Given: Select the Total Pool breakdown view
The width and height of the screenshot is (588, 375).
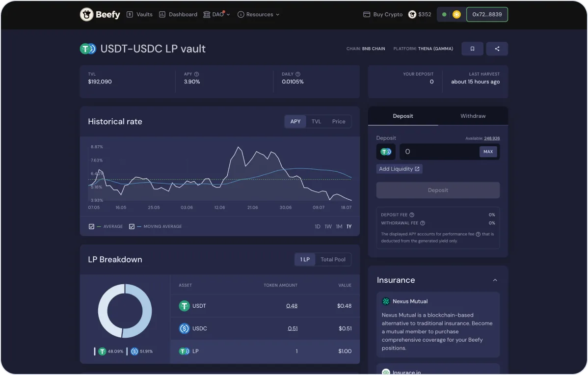Looking at the screenshot, I should (x=333, y=260).
